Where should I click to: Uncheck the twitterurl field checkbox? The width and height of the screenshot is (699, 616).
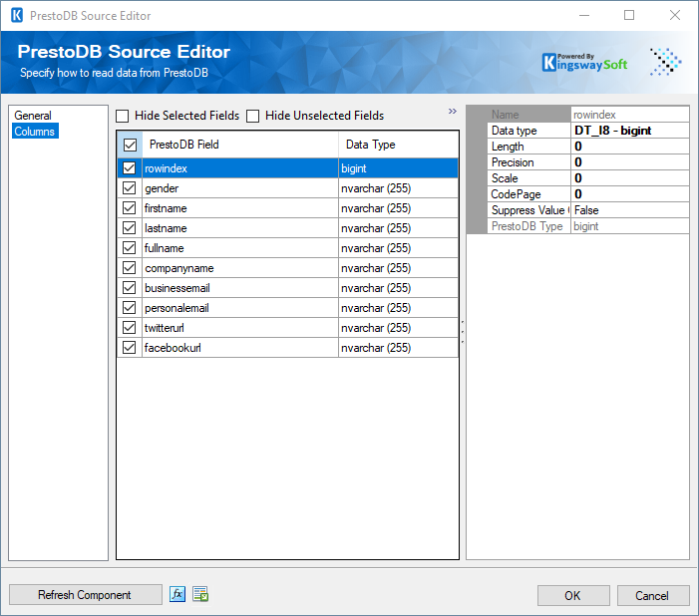pos(130,328)
